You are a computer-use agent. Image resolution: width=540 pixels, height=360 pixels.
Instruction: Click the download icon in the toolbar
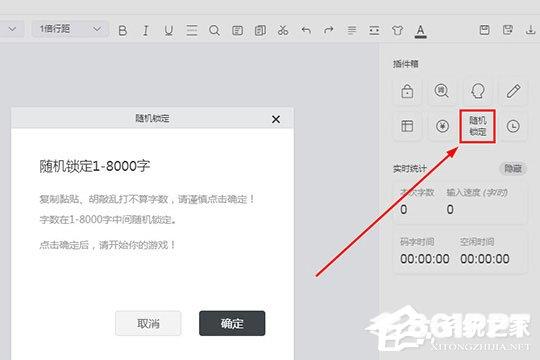(x=531, y=30)
